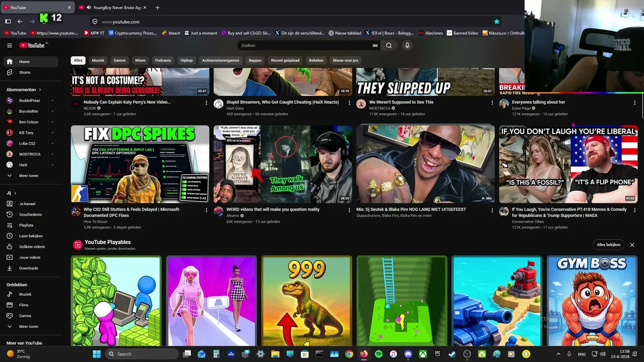This screenshot has height=362, width=644.
Task: Bookmark the page with the star icon
Action: (x=497, y=22)
